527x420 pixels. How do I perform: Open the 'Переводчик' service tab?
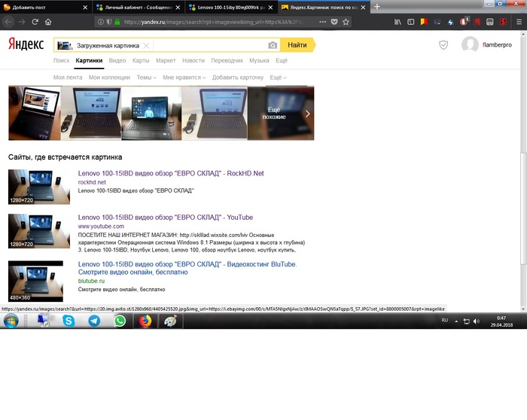click(x=227, y=60)
